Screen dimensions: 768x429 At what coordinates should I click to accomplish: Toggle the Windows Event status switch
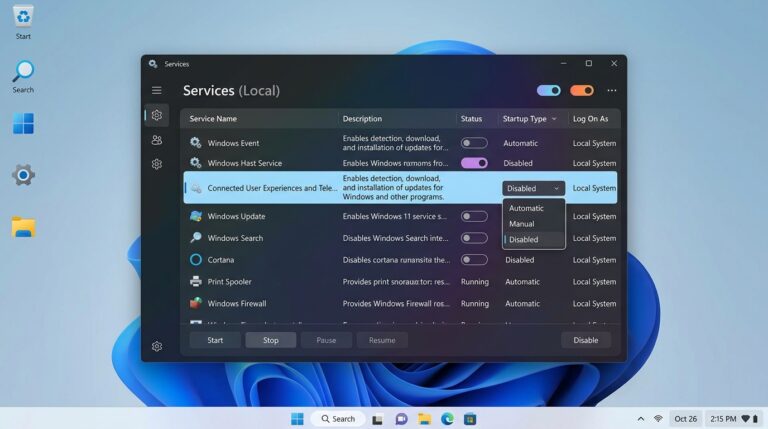click(x=474, y=143)
